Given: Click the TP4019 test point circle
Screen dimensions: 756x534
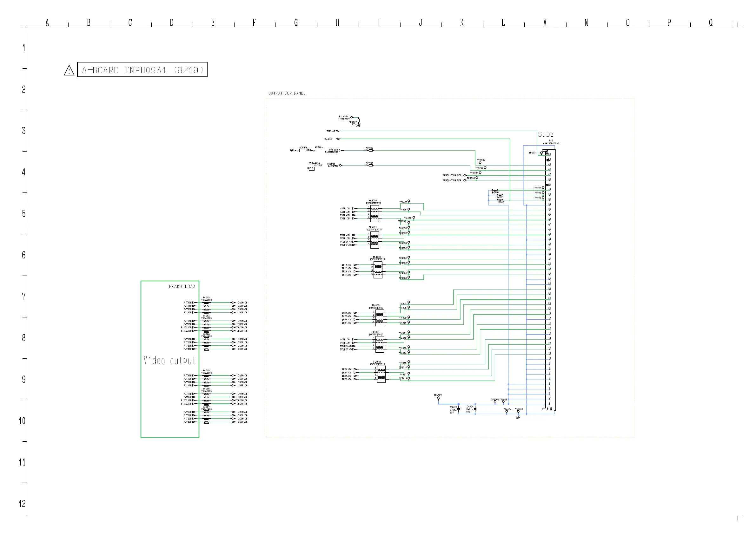Looking at the screenshot, I should pyautogui.click(x=480, y=163).
